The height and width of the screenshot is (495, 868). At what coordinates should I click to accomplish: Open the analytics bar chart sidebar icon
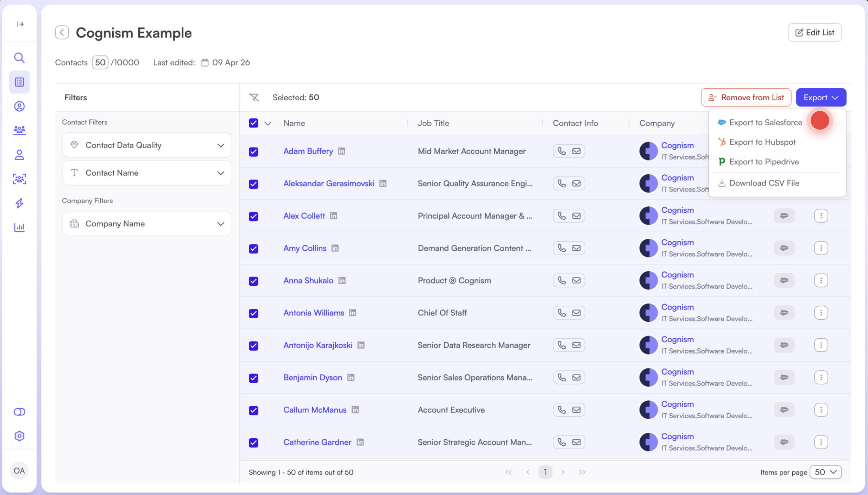pos(19,227)
